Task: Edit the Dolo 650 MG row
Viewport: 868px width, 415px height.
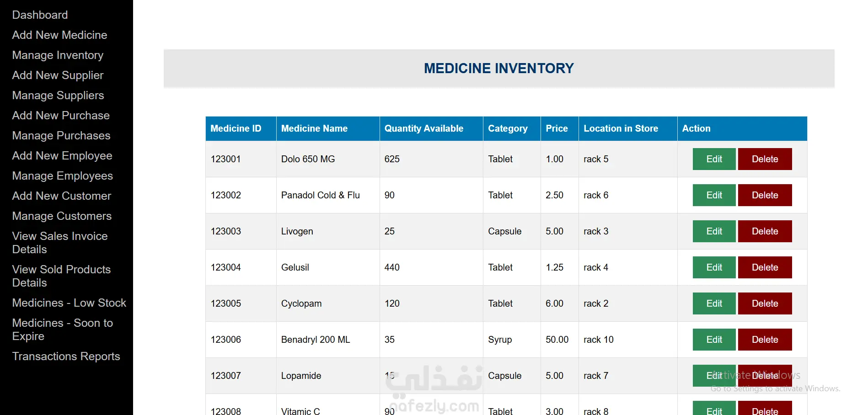Action: (x=714, y=159)
